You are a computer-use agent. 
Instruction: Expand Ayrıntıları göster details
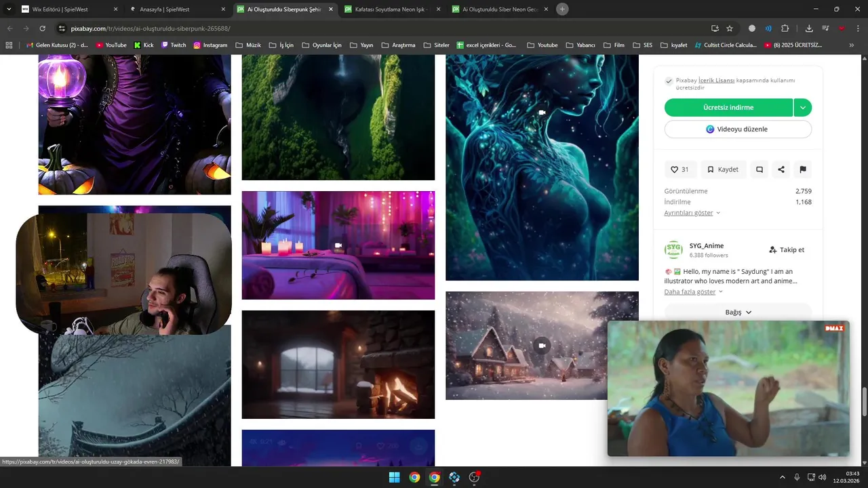coord(692,213)
